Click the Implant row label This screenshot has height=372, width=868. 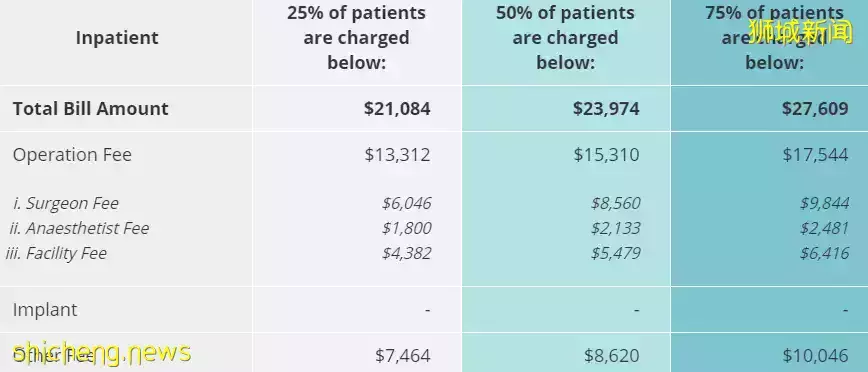pos(45,310)
